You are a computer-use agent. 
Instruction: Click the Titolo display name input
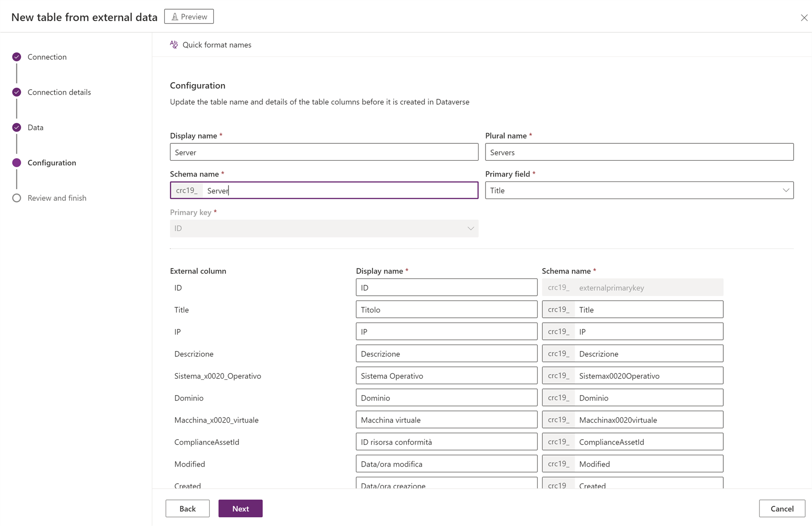[x=446, y=310]
